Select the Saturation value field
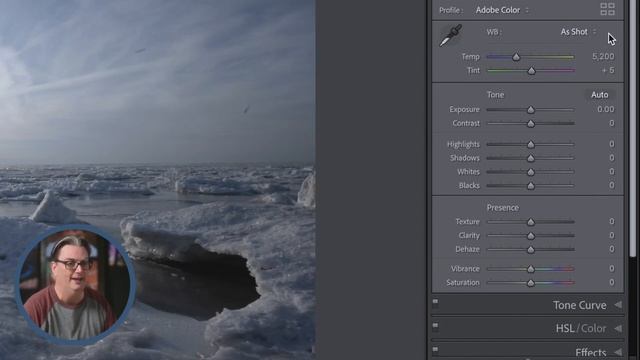The height and width of the screenshot is (360, 640). tap(611, 282)
